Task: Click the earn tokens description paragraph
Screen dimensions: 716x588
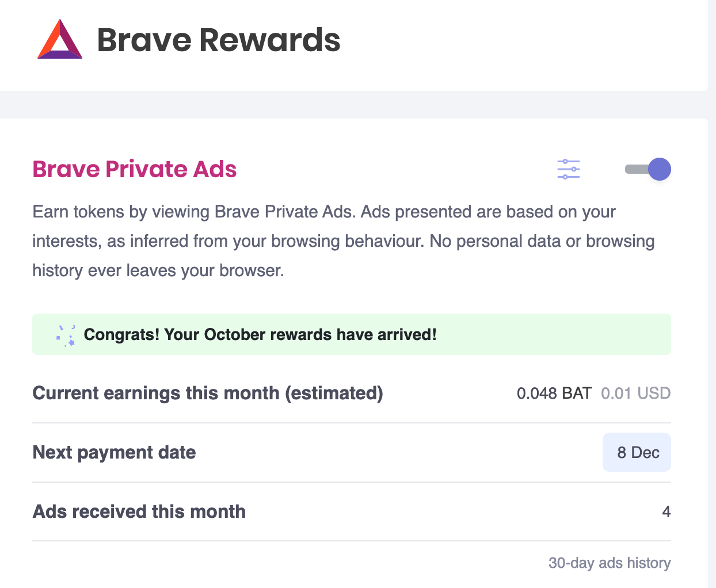Action: tap(344, 240)
